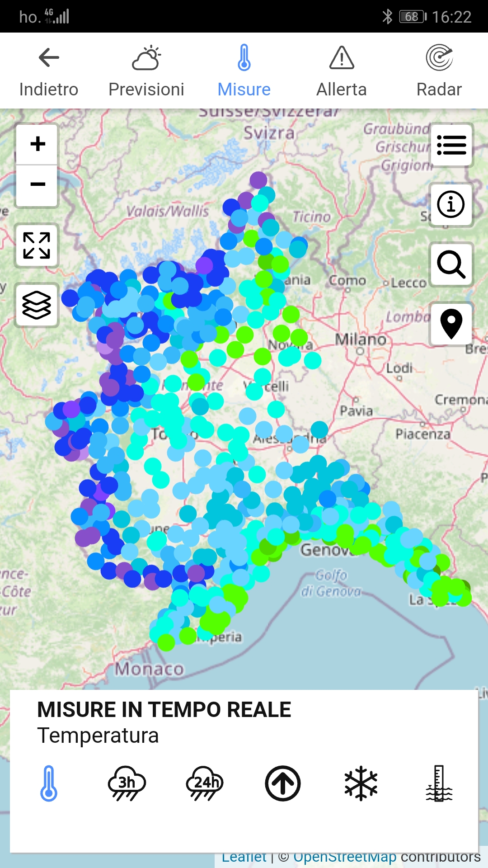The image size is (488, 868).
Task: Tap the Piacenza label on the map
Action: click(x=423, y=434)
